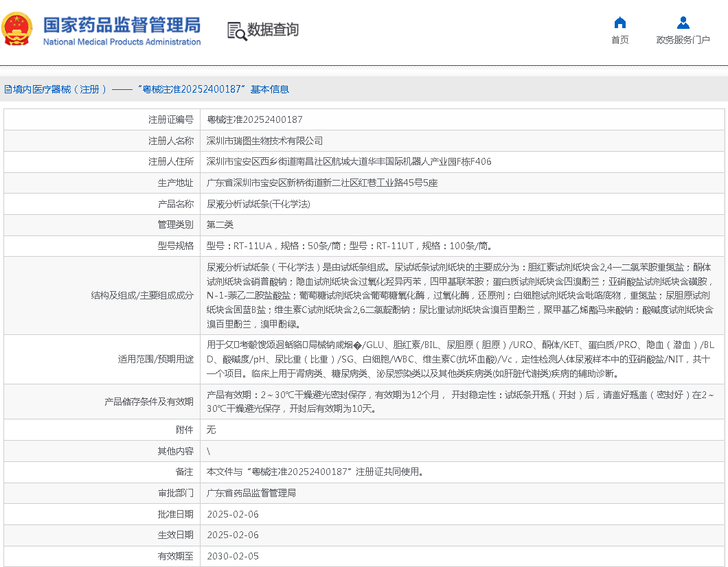Click date 2025-02-06 in 生效日期 row

(x=233, y=535)
